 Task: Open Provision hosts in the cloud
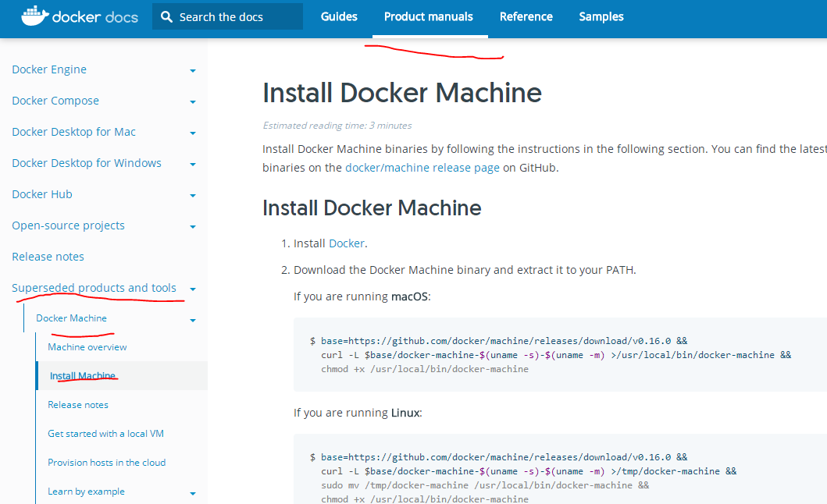point(106,463)
